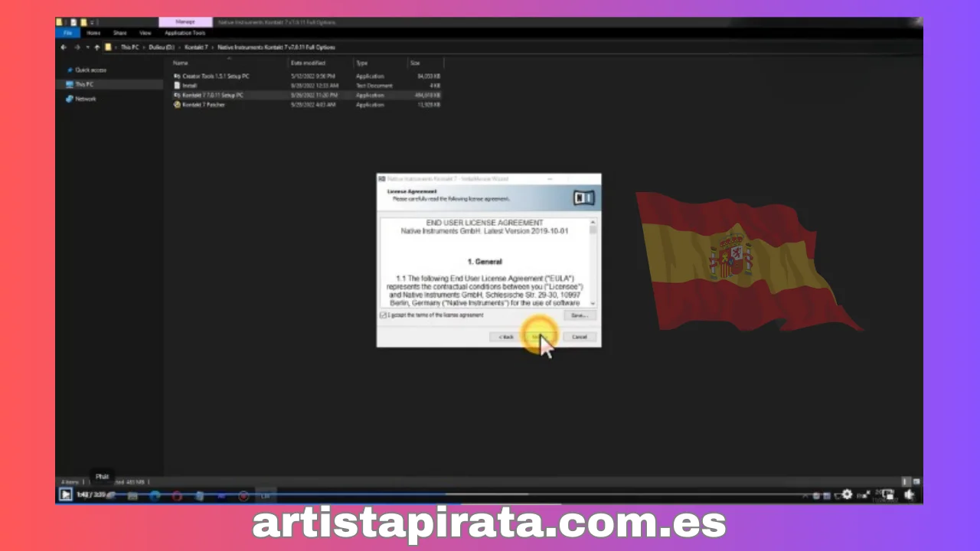
Task: Click Kontakt 7 Patcher application icon
Action: 178,105
